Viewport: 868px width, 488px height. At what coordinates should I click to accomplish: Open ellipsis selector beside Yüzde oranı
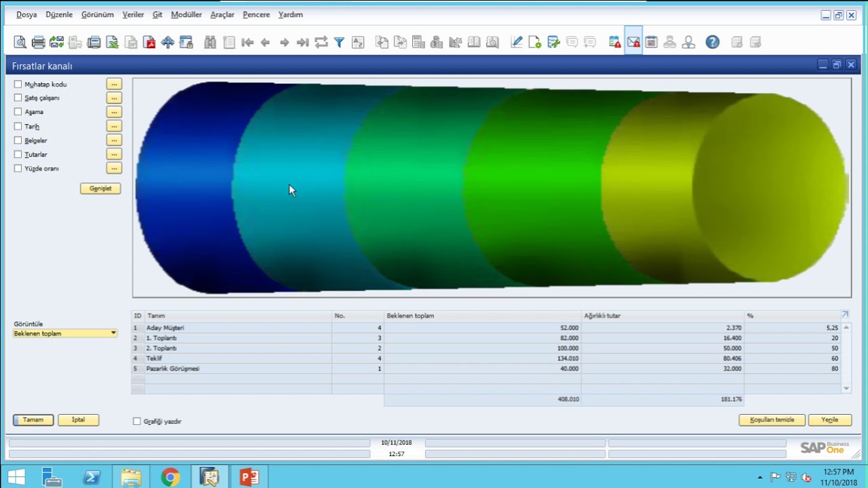114,168
